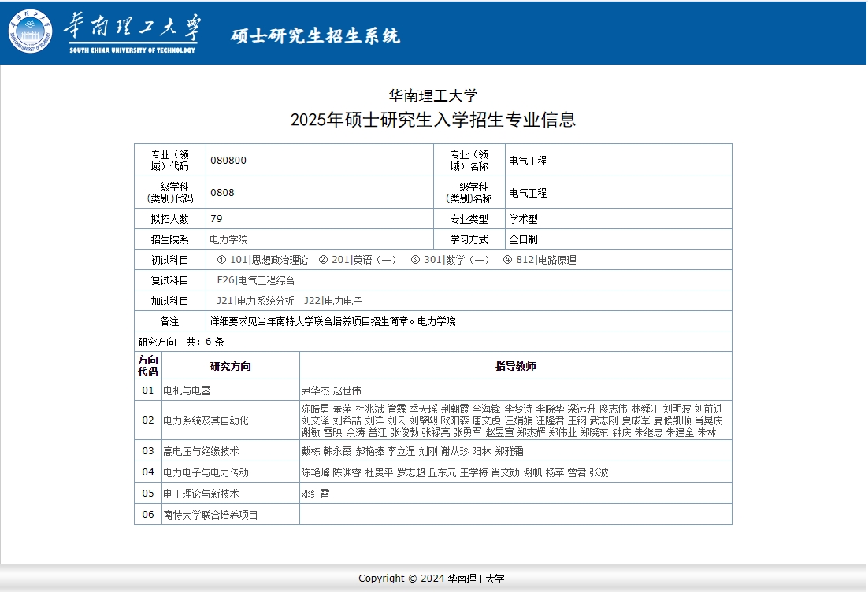Click the 华南理工大学 calligraphy wordmark in header
Screen dimensions: 868x592
pos(132,28)
